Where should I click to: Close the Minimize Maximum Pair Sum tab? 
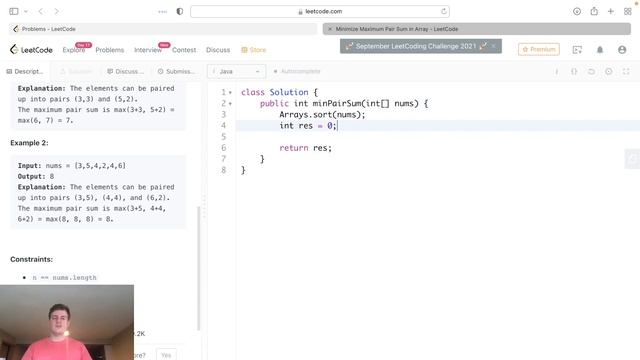click(330, 29)
